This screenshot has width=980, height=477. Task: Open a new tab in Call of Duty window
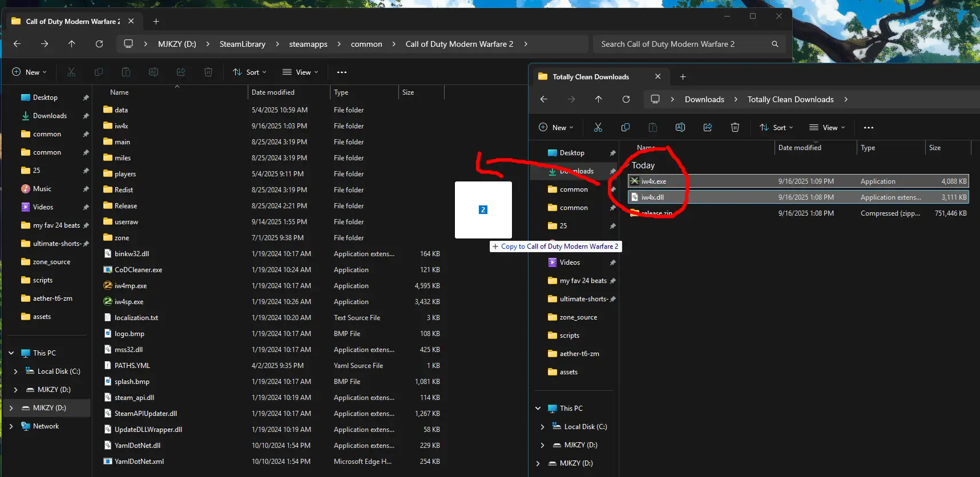(156, 22)
